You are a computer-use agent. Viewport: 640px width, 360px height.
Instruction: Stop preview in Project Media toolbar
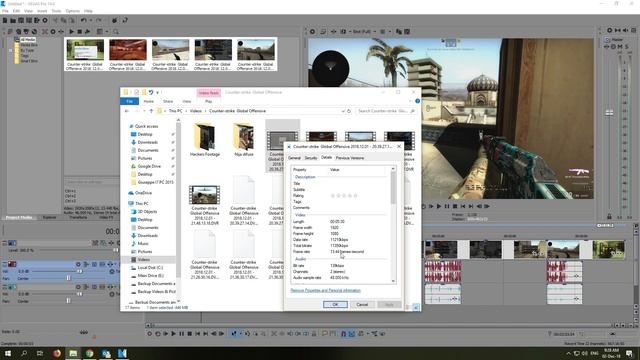(80, 31)
